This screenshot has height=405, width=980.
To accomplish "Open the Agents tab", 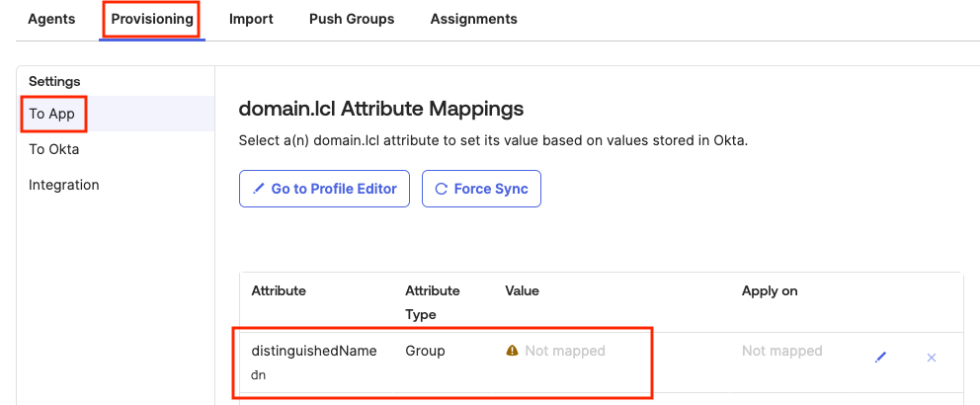I will pos(51,19).
